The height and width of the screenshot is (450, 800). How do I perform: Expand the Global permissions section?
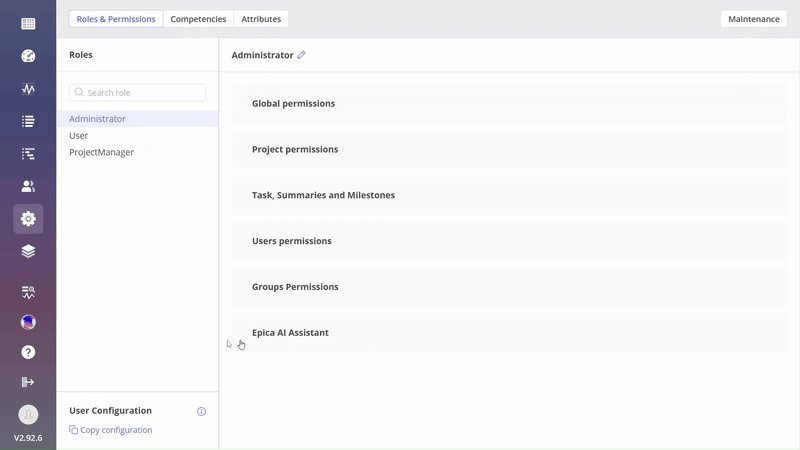[509, 104]
